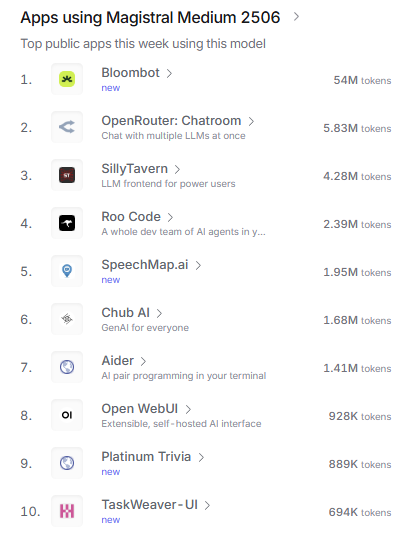Click the chevron beside Bloombot
The width and height of the screenshot is (410, 555).
[169, 73]
